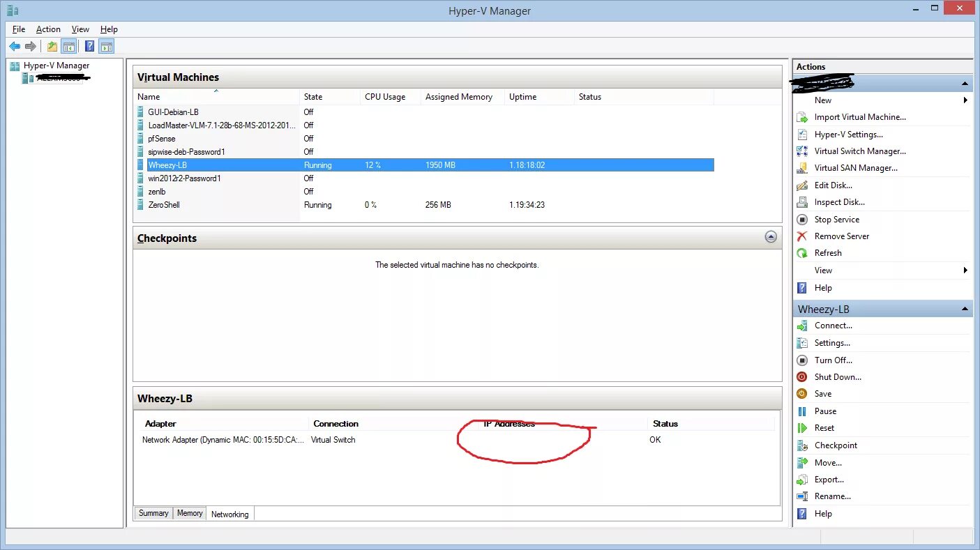Click the Virtual Switch Manager icon

click(802, 151)
